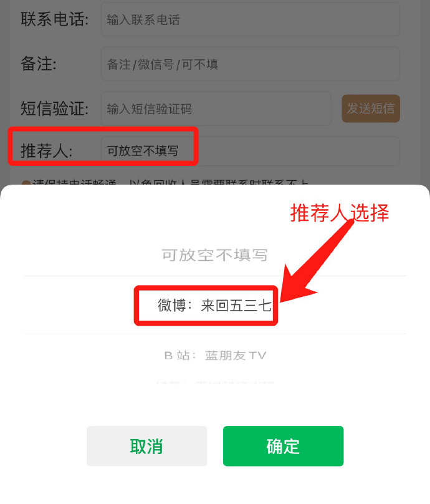Click the red 推荐人选择 annotation text
The width and height of the screenshot is (430, 504).
(x=340, y=213)
